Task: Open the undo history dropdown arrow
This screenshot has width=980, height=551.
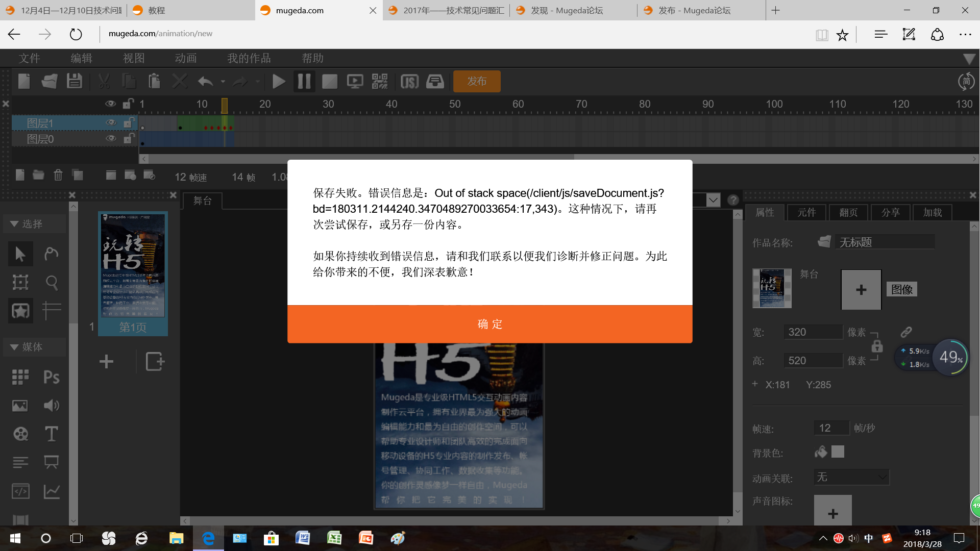Action: 223,82
